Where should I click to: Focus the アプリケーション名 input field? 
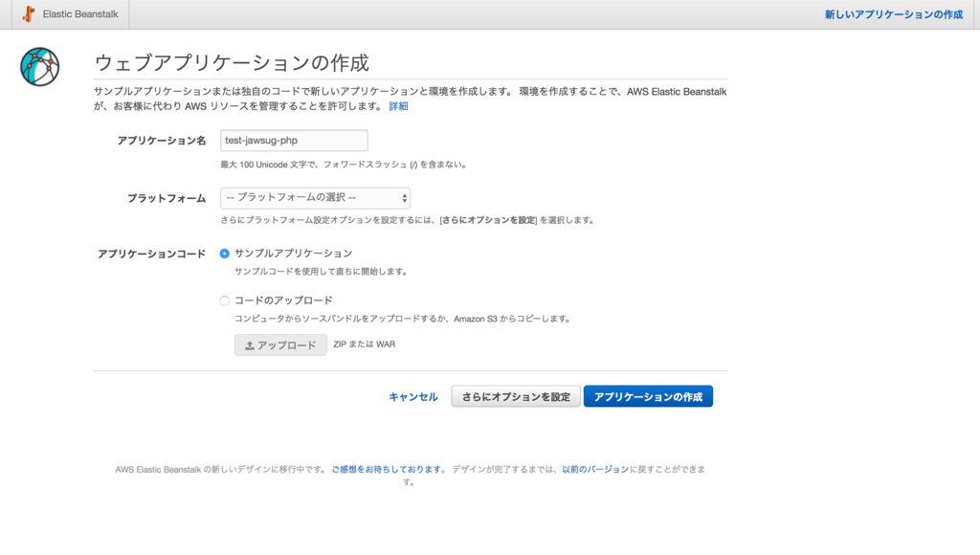[x=294, y=140]
